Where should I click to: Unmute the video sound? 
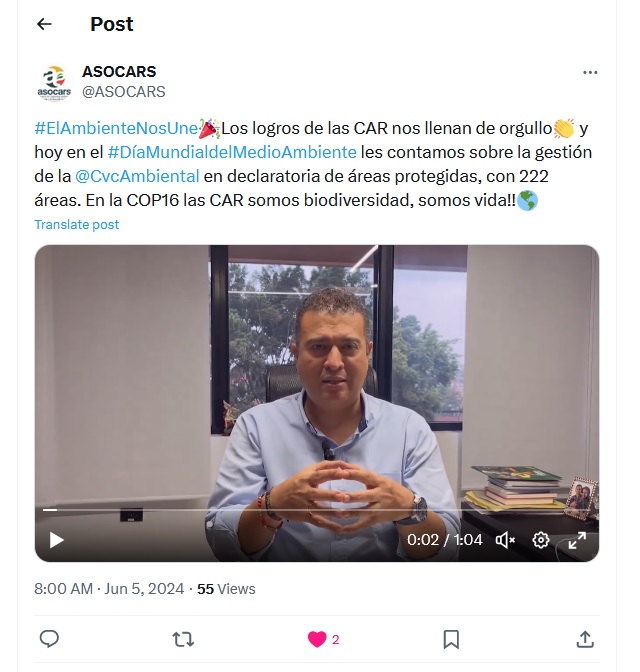click(505, 540)
